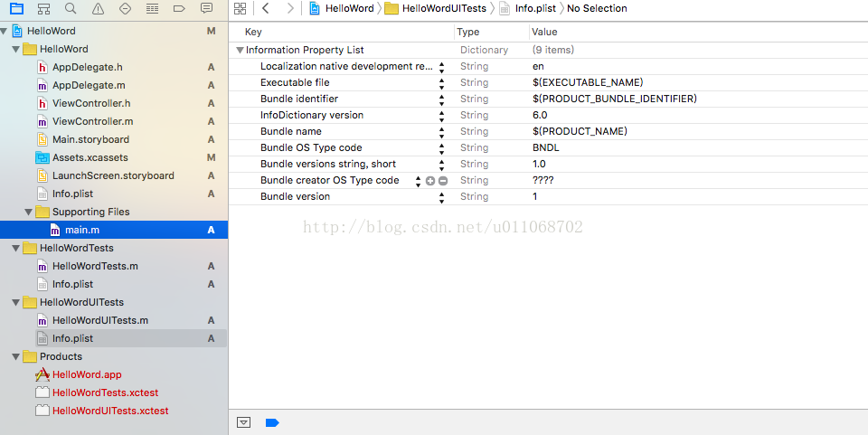This screenshot has width=868, height=435.
Task: Open LaunchScreen.storyboard
Action: click(x=113, y=175)
